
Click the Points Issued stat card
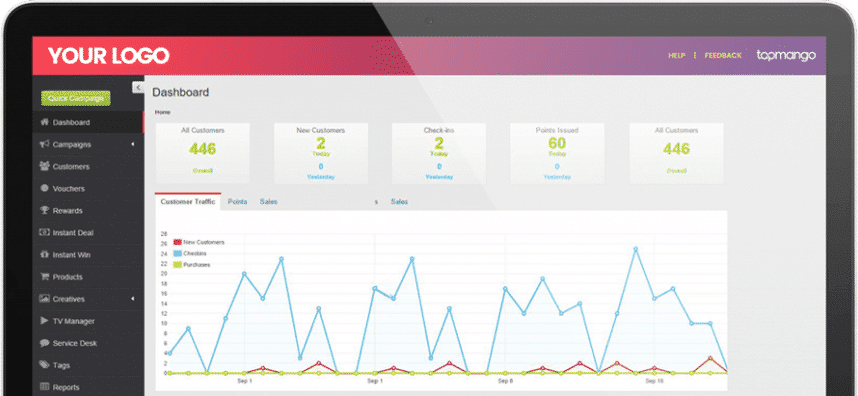(x=557, y=153)
